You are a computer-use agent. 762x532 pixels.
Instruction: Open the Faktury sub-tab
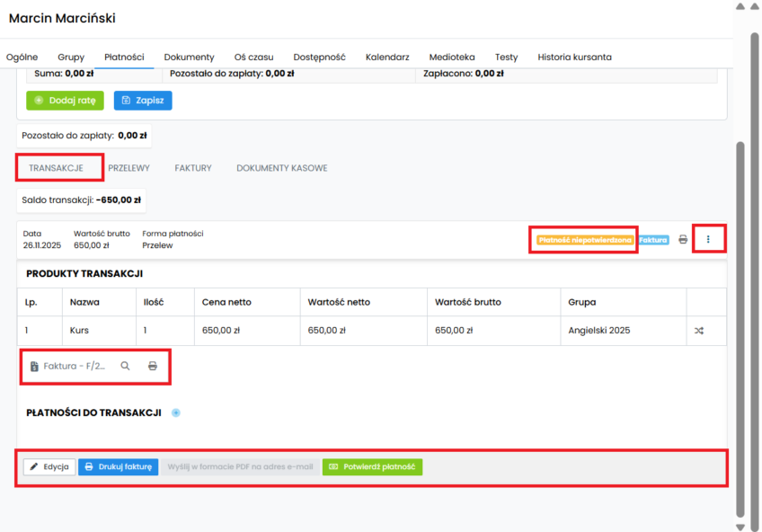(193, 168)
